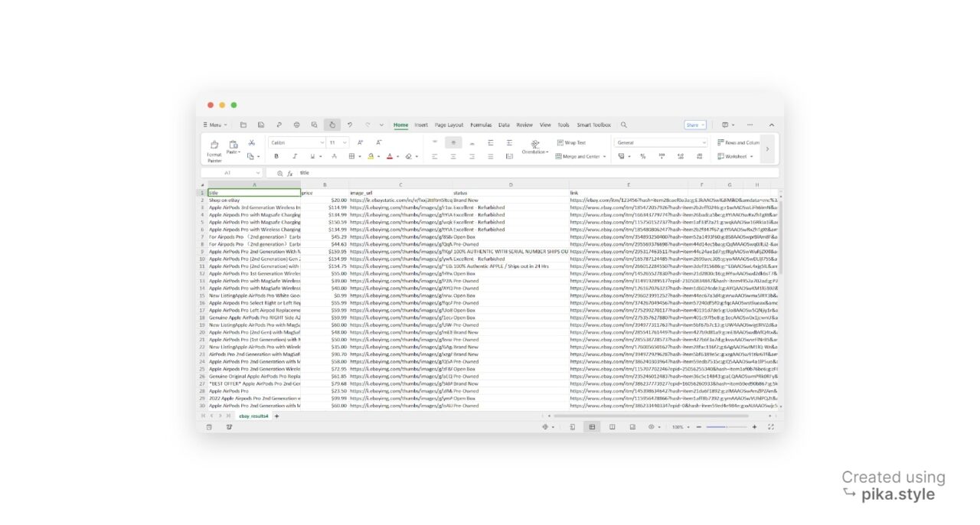Save the spreadsheet with the save icon
The height and width of the screenshot is (525, 980).
point(261,125)
